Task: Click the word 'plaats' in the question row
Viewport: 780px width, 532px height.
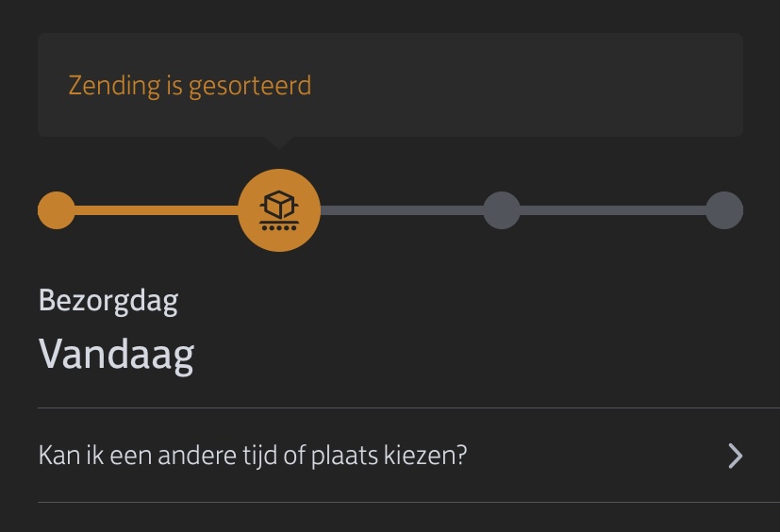Action: 345,456
